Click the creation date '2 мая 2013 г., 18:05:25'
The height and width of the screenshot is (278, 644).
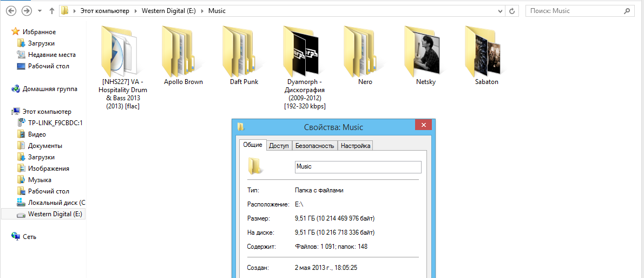(326, 268)
